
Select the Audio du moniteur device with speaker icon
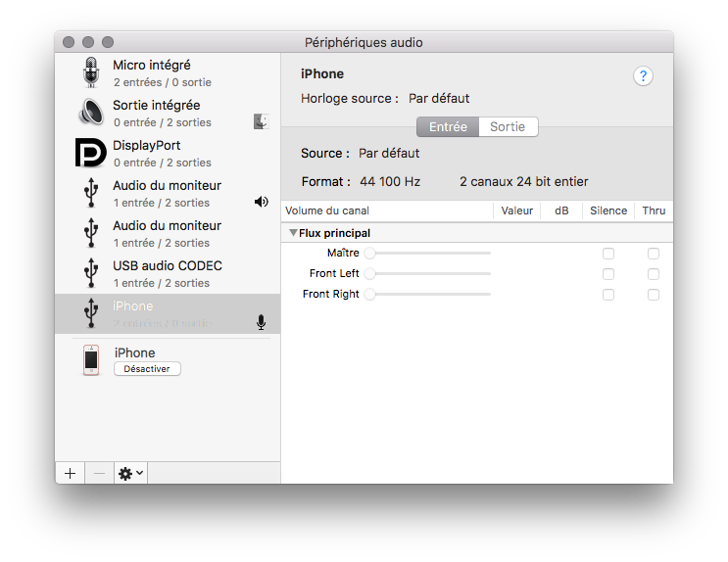pos(168,194)
